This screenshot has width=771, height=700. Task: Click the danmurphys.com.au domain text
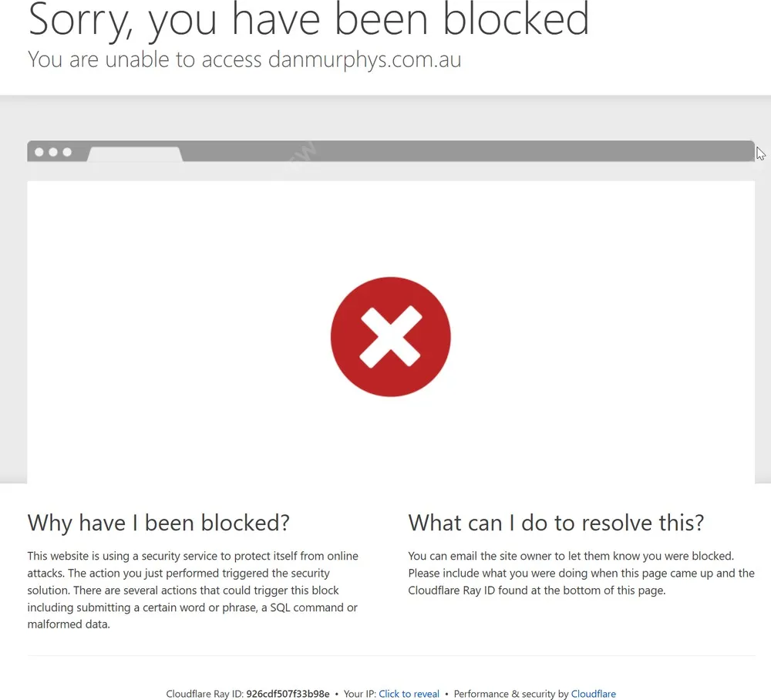pos(365,59)
